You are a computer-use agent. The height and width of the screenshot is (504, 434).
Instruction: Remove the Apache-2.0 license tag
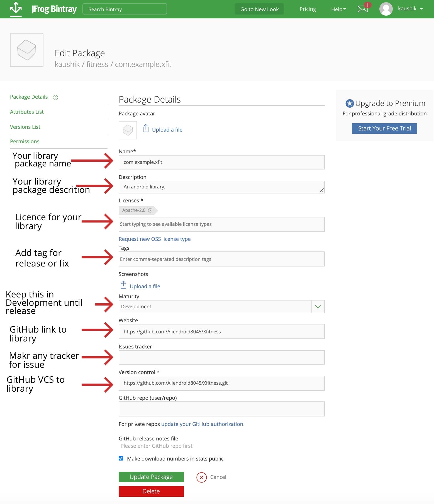coord(150,210)
